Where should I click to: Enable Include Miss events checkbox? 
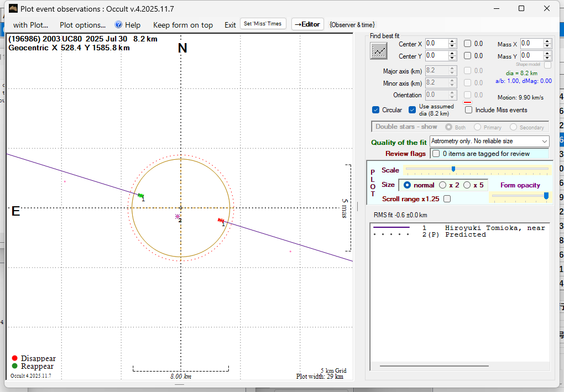(x=469, y=110)
